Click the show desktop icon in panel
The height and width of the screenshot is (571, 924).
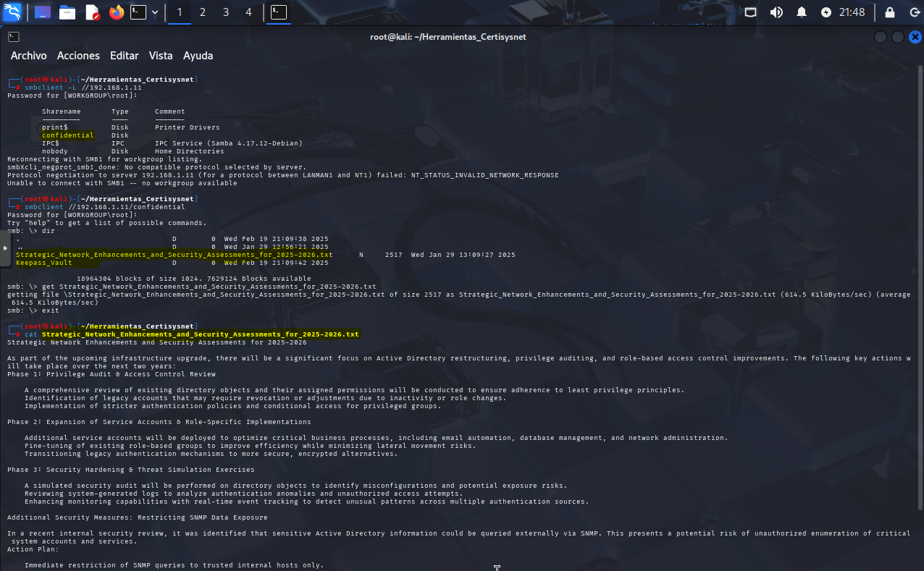[43, 12]
